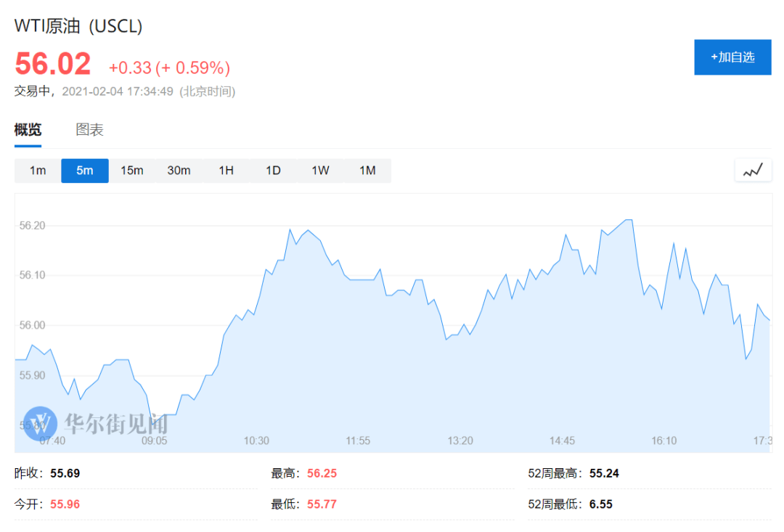Click the 52周最高 value 55.24
The height and width of the screenshot is (532, 784).
coord(604,473)
